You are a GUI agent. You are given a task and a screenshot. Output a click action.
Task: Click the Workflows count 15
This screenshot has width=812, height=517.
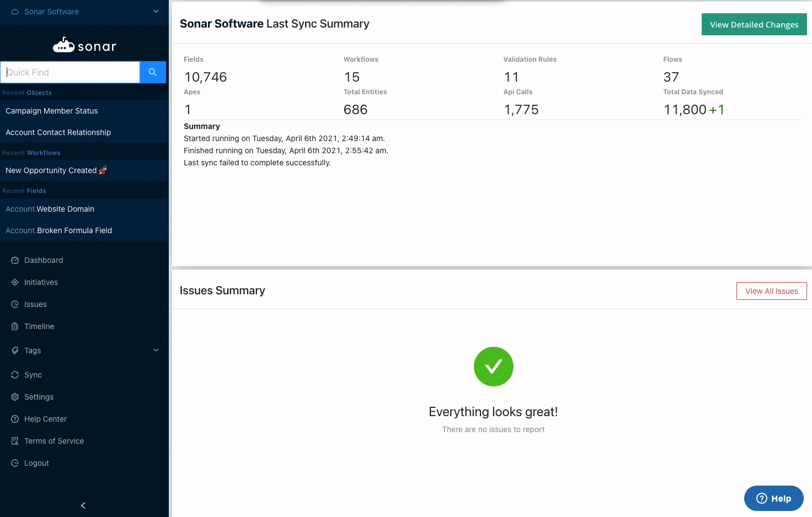point(352,77)
